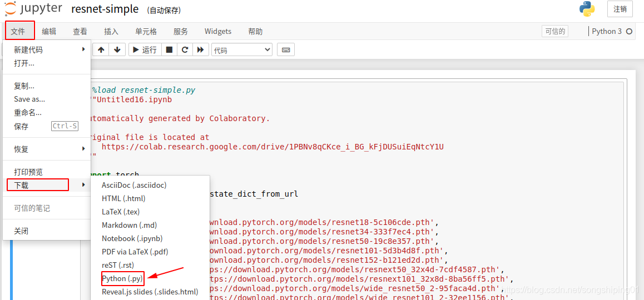The width and height of the screenshot is (644, 300).
Task: Expand the 恢复 submenu
Action: coord(47,149)
